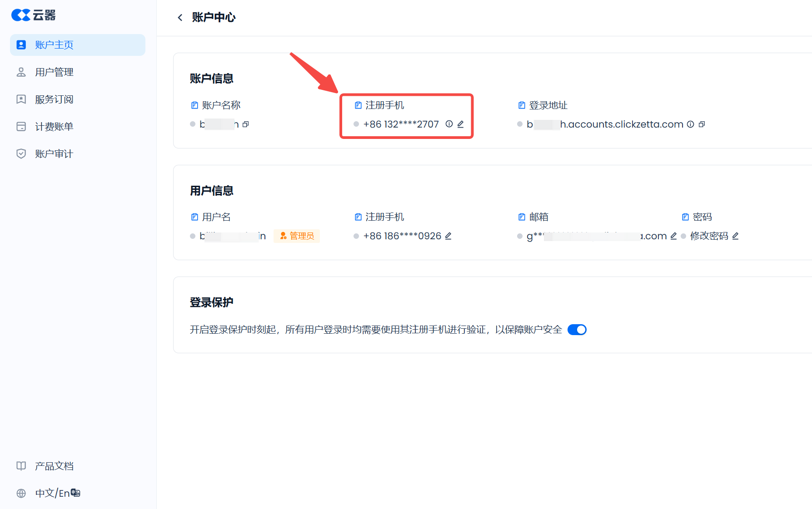
Task: Click the 云器 logo
Action: [x=34, y=15]
